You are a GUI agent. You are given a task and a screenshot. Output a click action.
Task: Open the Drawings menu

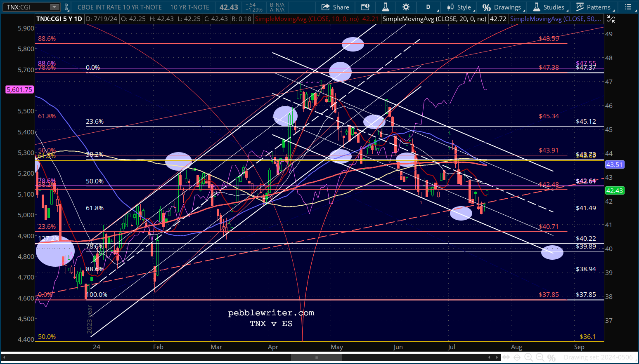point(503,7)
